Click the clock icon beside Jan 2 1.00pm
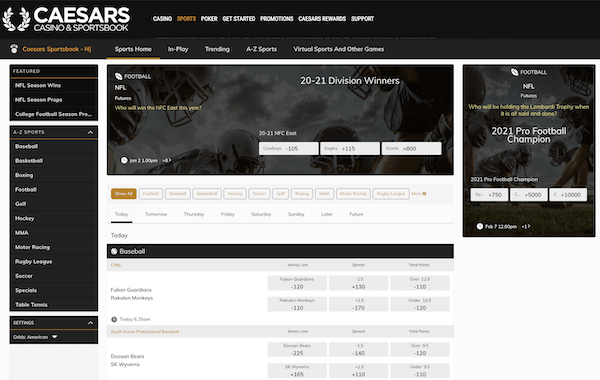This screenshot has width=600, height=380. click(x=124, y=160)
